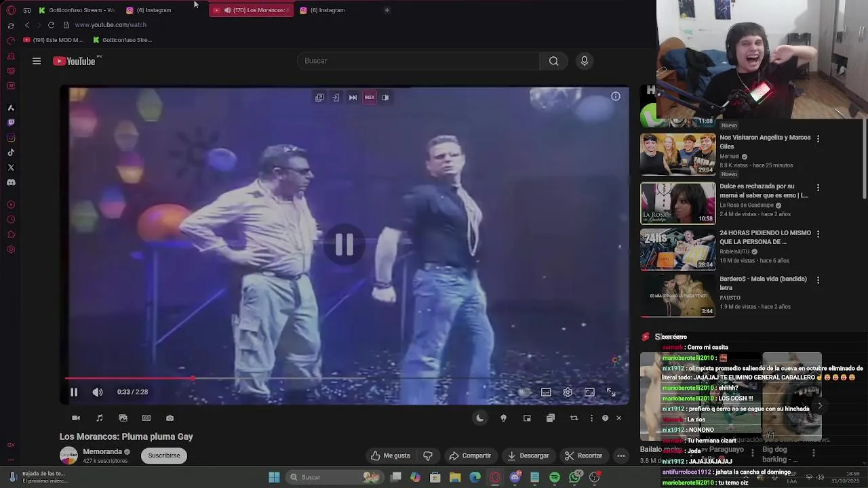Open more actions ellipsis next to Recortar
Viewport: 868px width, 488px height.
[x=620, y=455]
